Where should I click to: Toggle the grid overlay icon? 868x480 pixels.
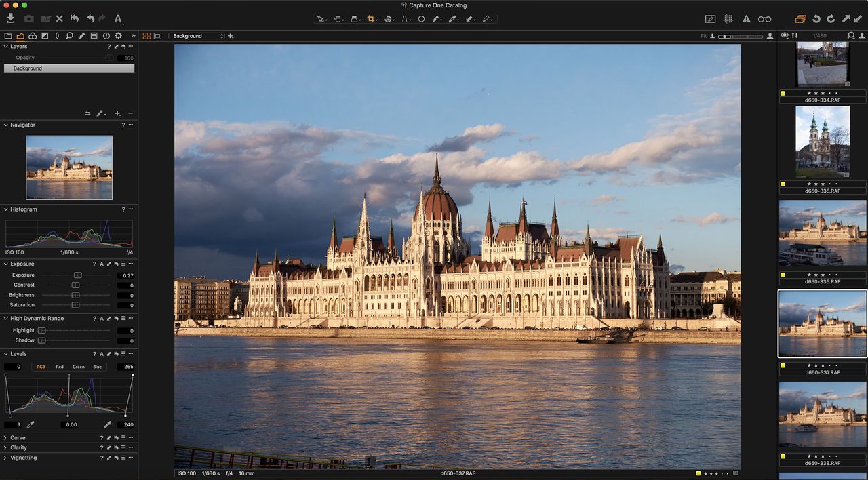728,19
